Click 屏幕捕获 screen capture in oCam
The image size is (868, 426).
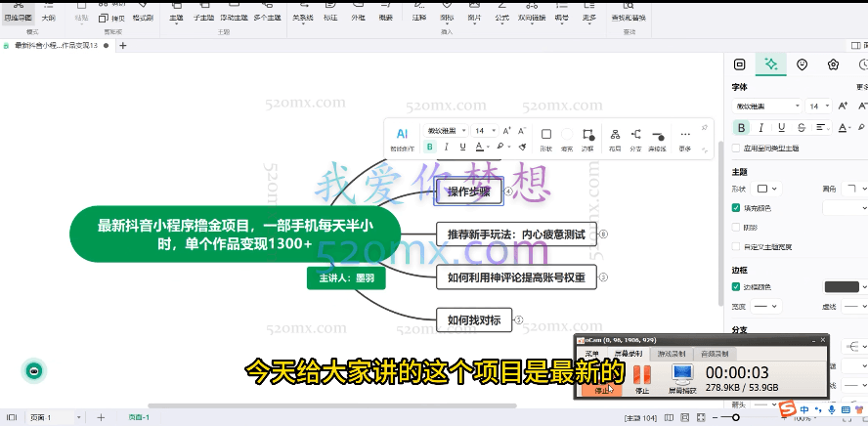pos(682,379)
